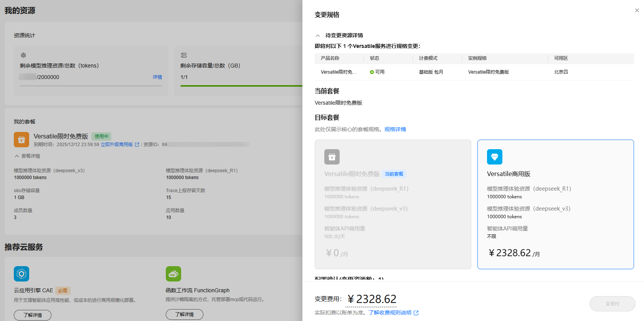
Task: Click the 去支付 button
Action: (x=612, y=304)
